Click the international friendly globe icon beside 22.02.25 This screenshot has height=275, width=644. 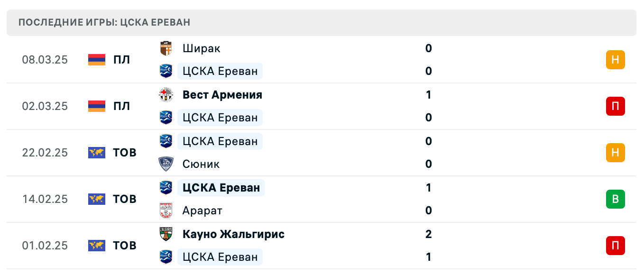(96, 153)
